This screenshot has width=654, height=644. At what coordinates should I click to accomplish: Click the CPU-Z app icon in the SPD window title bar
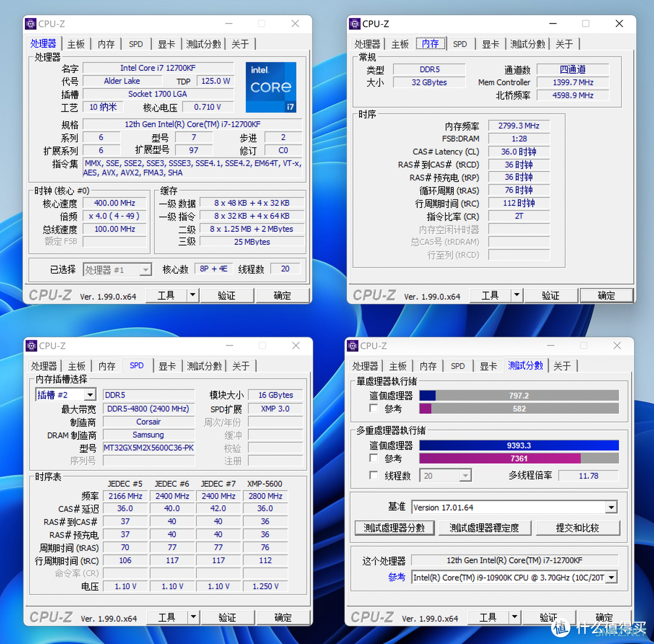(31, 345)
